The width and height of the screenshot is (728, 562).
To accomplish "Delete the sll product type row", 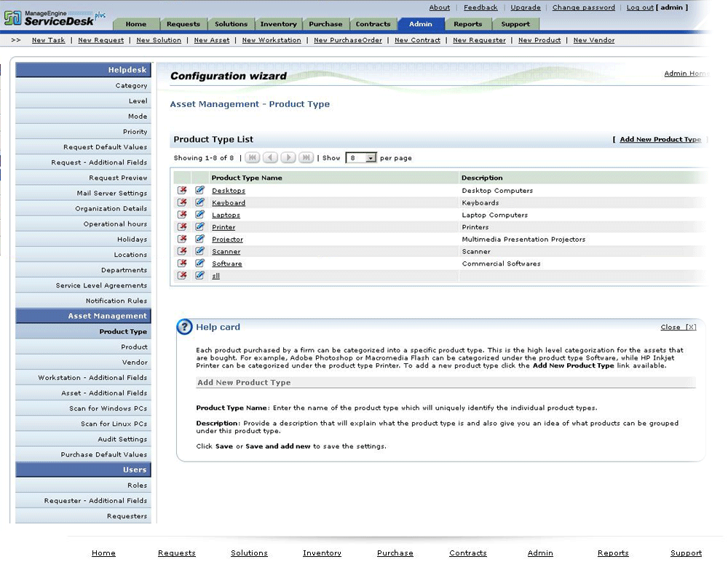I will 181,275.
